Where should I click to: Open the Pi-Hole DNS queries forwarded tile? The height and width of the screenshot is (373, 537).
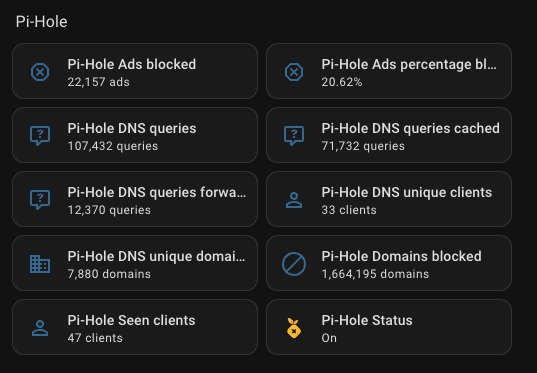(x=135, y=199)
